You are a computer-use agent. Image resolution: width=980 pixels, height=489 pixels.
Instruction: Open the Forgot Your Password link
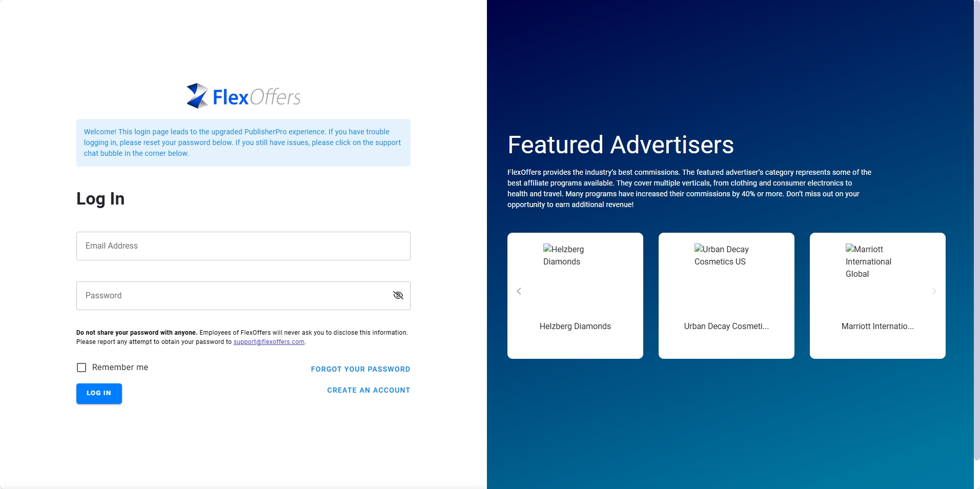360,369
